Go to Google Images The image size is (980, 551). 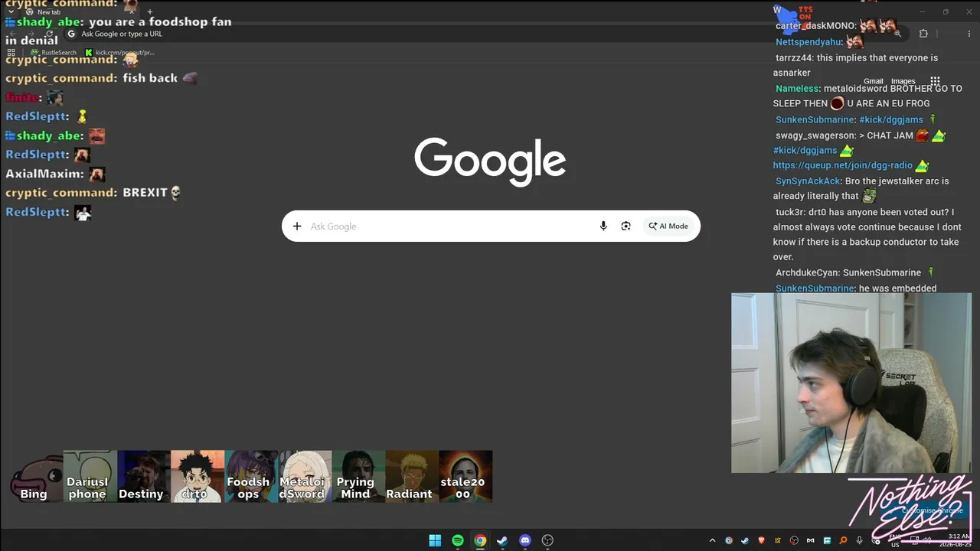903,81
